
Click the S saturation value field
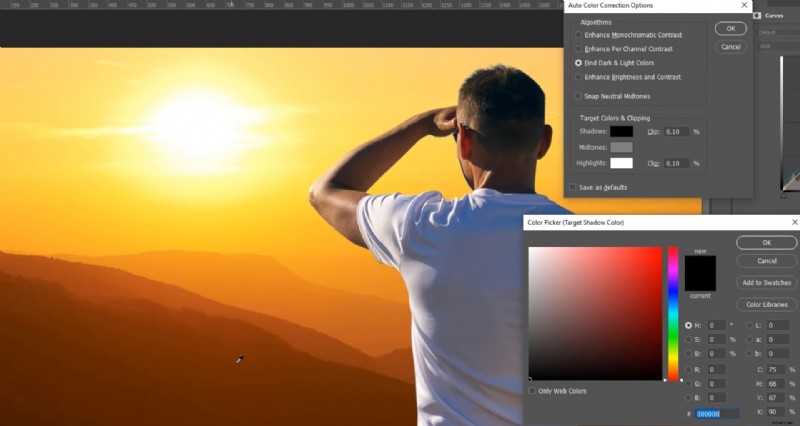pyautogui.click(x=716, y=339)
